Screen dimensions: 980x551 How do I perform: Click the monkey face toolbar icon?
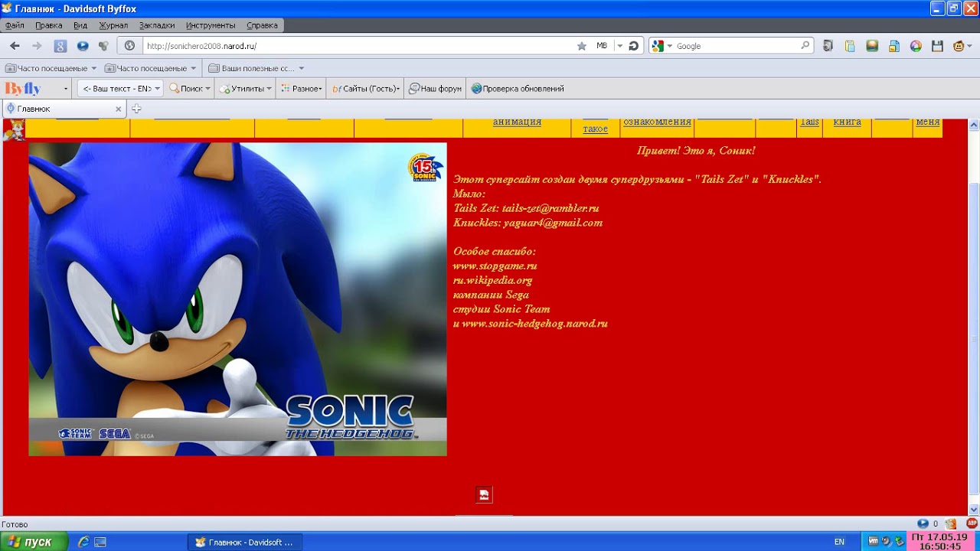(x=959, y=46)
